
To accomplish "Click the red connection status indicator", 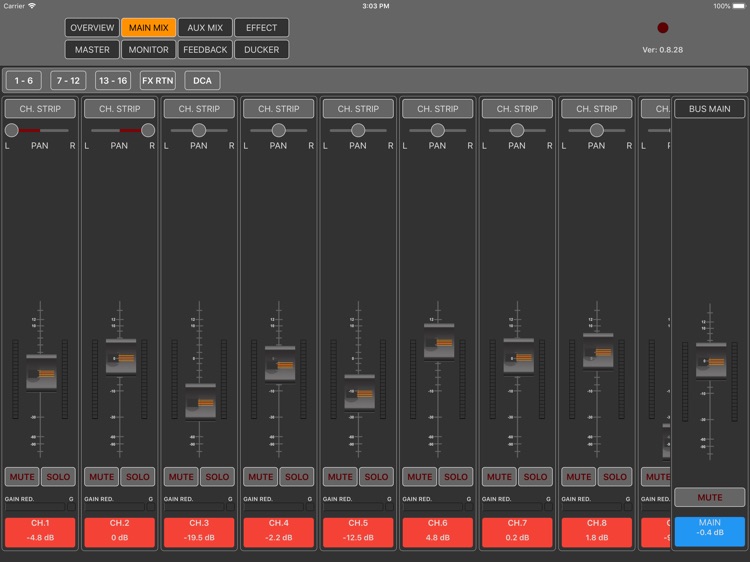I will pyautogui.click(x=662, y=28).
